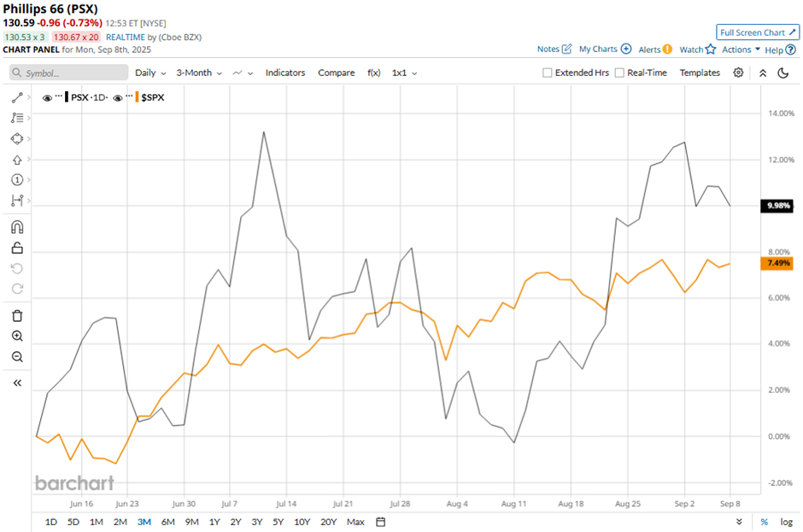This screenshot has width=803, height=532.
Task: Open chart settings gear
Action: pyautogui.click(x=738, y=73)
